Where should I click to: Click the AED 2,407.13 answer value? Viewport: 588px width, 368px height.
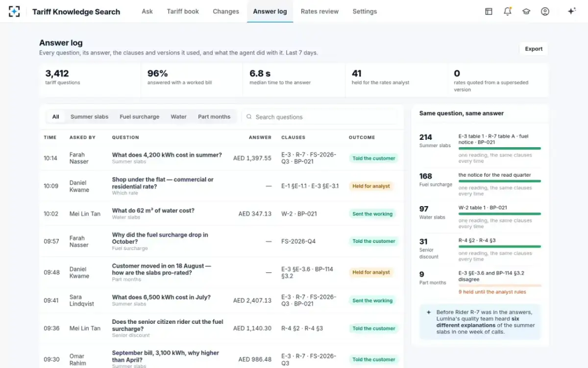click(x=252, y=300)
